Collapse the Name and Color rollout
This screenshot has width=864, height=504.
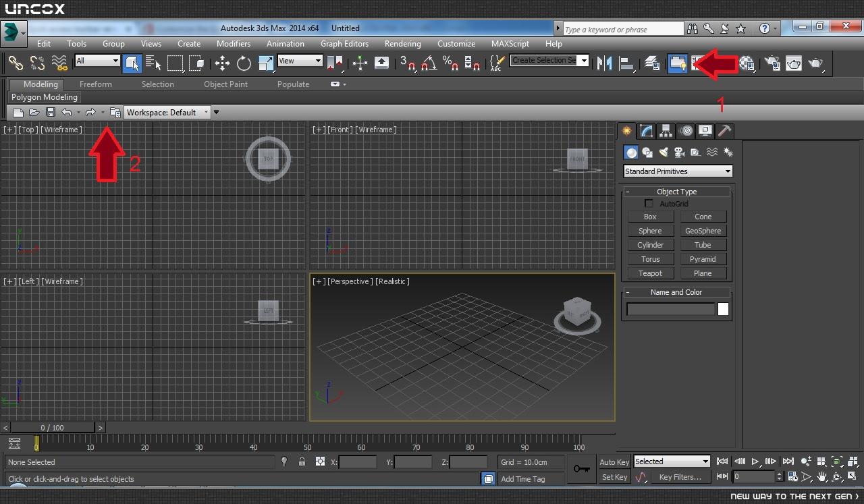676,292
